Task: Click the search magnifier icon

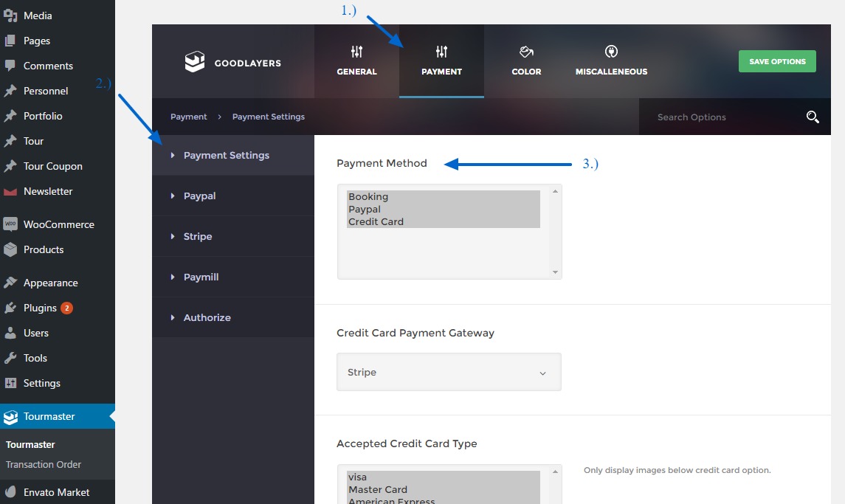Action: [x=813, y=117]
